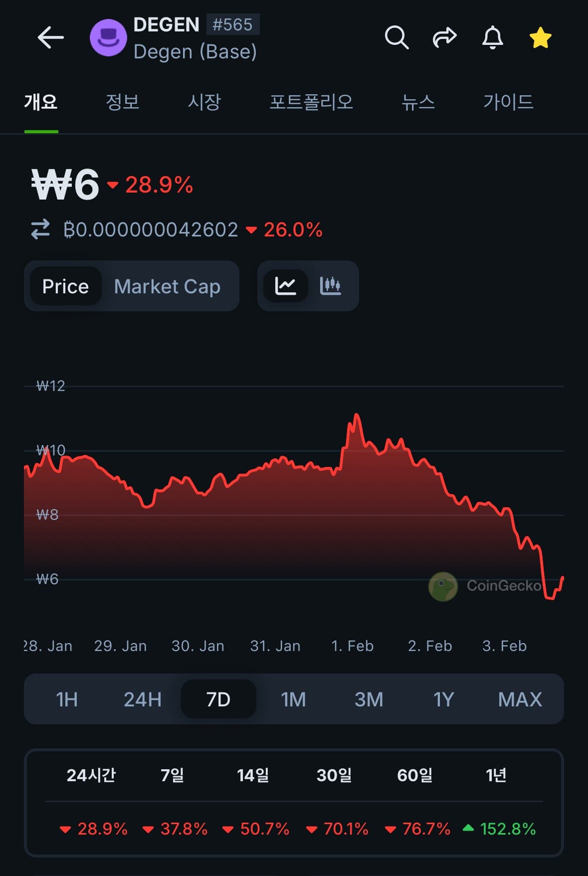The image size is (588, 876).
Task: Tap the chart peak near 1. Feb
Action: coord(357,415)
